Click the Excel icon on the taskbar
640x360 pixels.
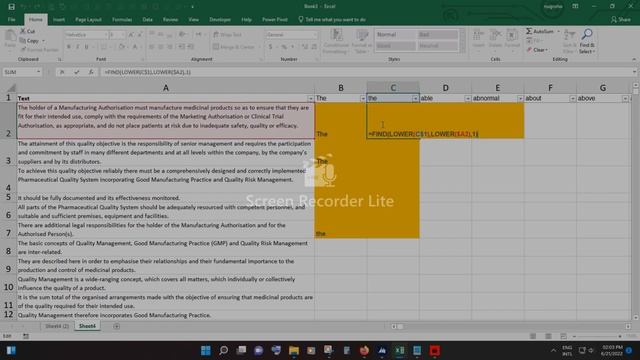(x=400, y=351)
